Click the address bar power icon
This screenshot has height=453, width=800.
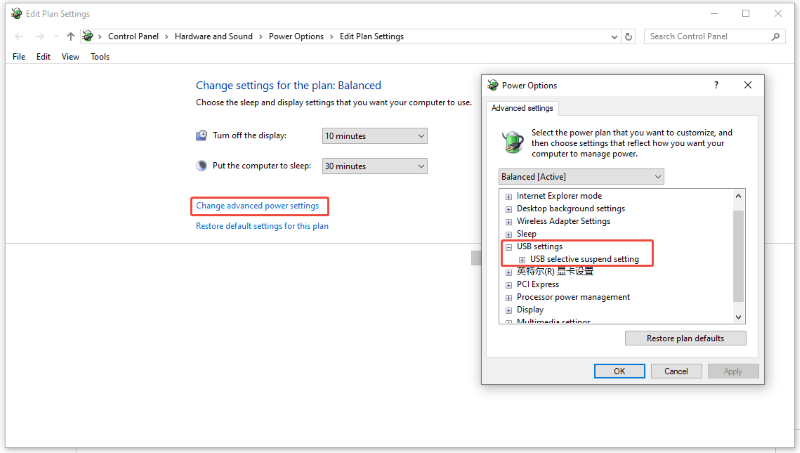(88, 36)
